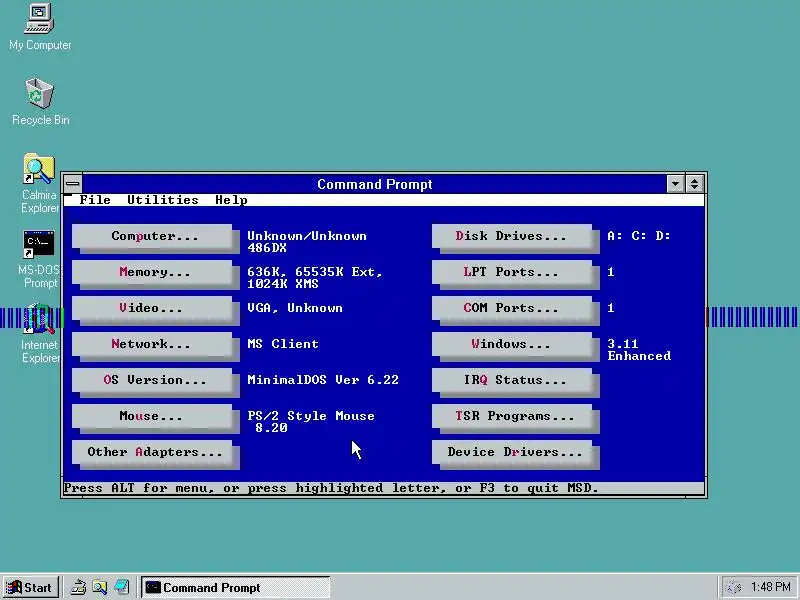Click the Command Prompt window title bar
The height and width of the screenshot is (600, 800).
[x=374, y=184]
